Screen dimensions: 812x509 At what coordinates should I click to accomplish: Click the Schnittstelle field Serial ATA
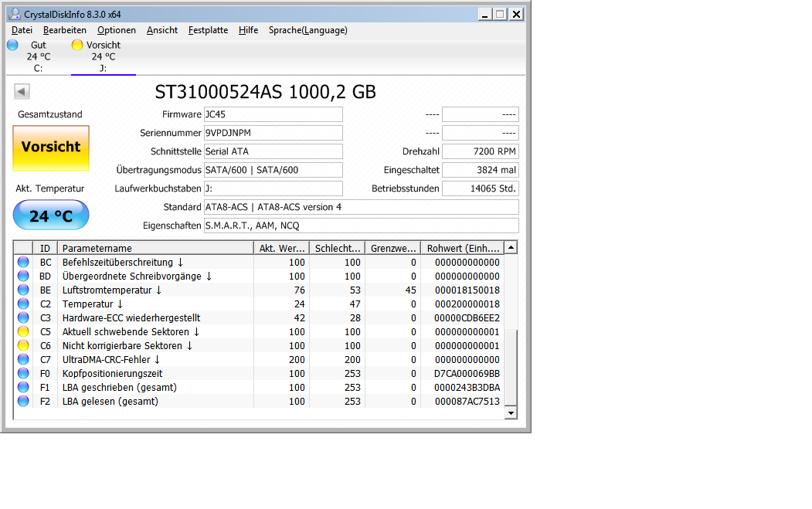[x=273, y=151]
